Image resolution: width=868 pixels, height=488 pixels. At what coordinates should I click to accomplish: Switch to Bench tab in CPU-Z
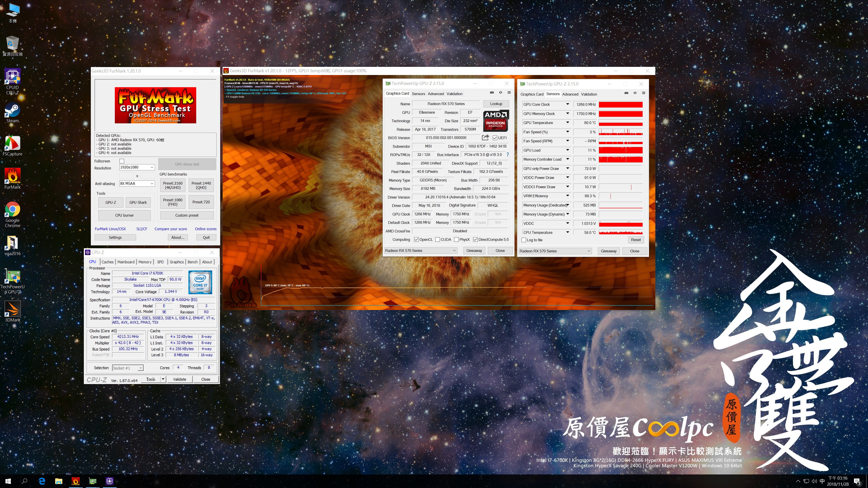(193, 262)
